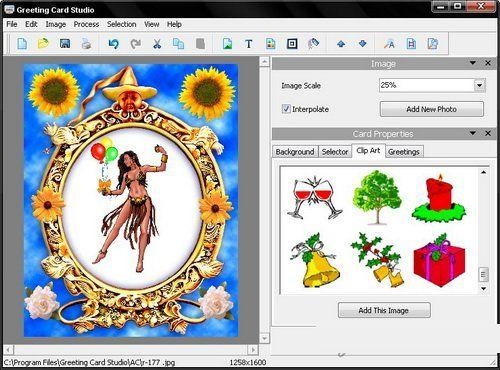
Task: Open the View menu
Action: (x=152, y=24)
